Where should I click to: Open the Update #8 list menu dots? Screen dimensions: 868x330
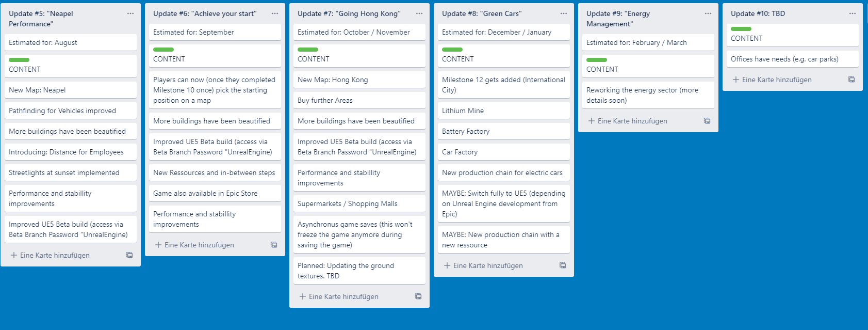[x=564, y=13]
